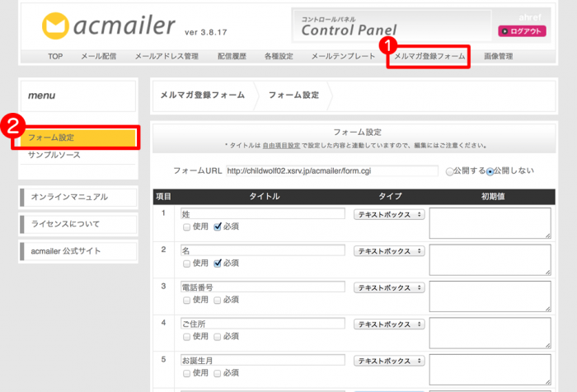
Task: Click the Control Panel heading
Action: coord(349,30)
